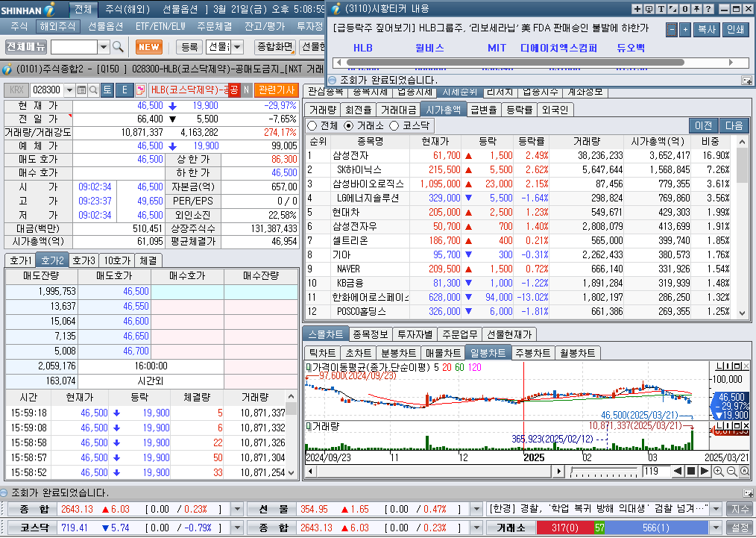Open the pink memo note icon
Image resolution: width=756 pixels, height=538 pixels.
[140, 90]
